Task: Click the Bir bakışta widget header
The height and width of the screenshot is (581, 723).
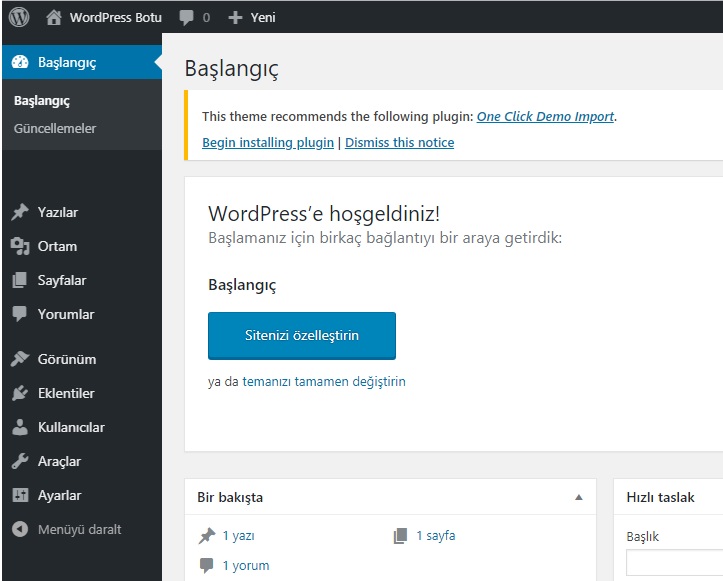Action: 390,497
